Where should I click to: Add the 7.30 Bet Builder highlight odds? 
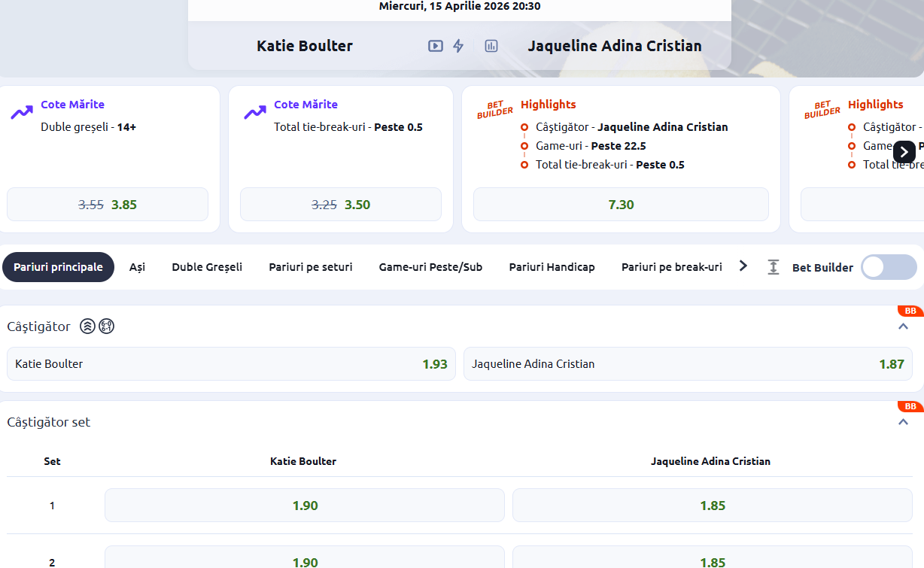(621, 205)
